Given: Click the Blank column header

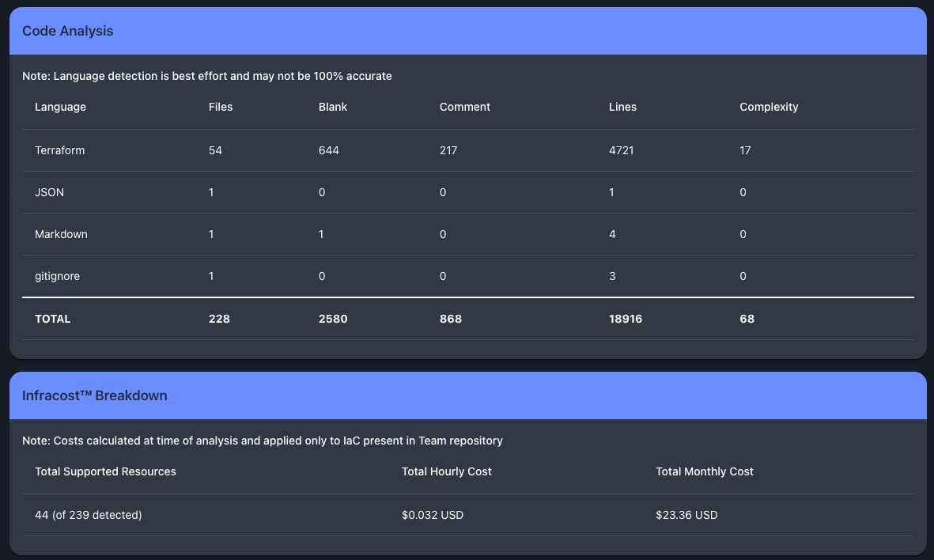Looking at the screenshot, I should point(333,107).
